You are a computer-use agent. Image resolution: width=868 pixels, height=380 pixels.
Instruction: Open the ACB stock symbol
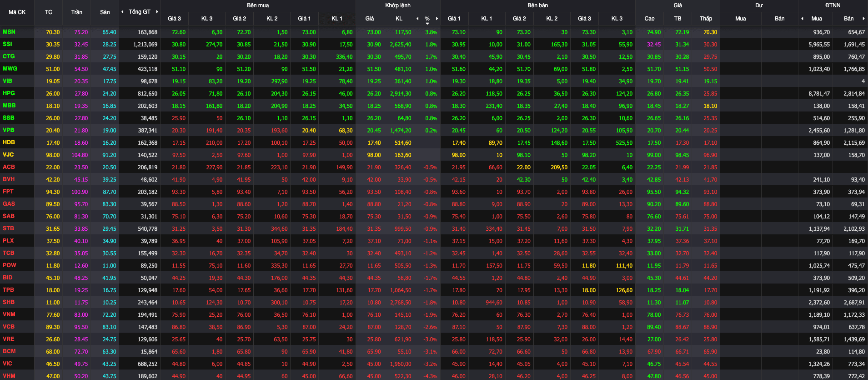click(9, 167)
